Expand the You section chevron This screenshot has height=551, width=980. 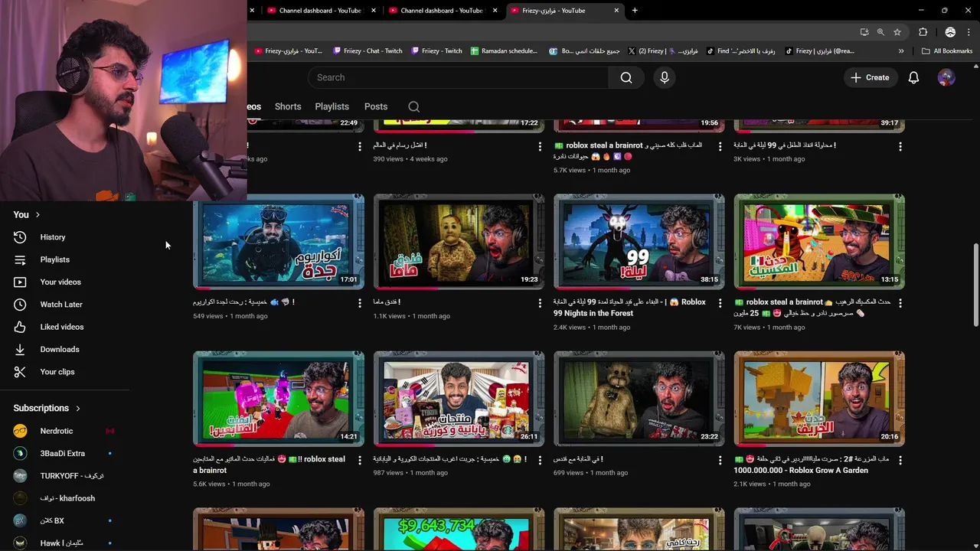coord(38,215)
